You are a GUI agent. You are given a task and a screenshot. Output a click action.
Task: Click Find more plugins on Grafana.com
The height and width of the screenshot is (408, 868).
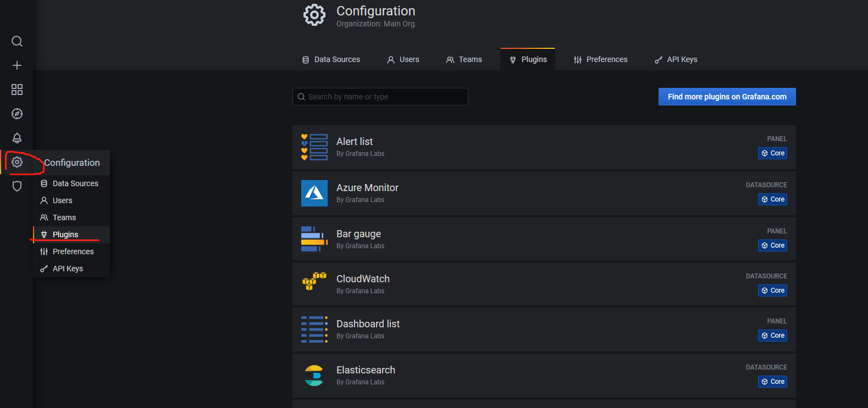(727, 97)
